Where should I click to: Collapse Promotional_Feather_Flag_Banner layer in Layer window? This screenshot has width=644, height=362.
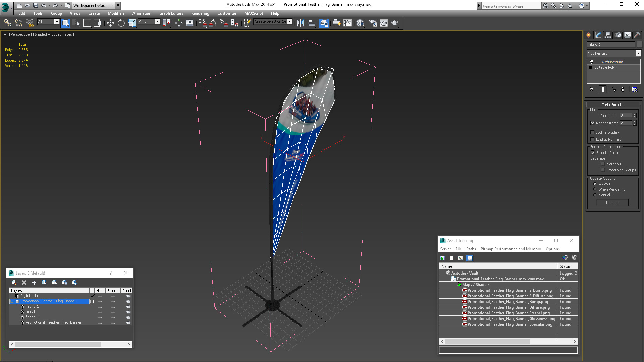(12, 301)
